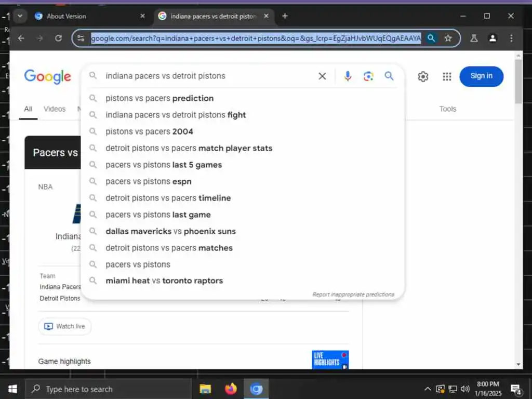
Task: Choose suggestion indiana pacers vs detroit pistons fight
Action: (243, 115)
